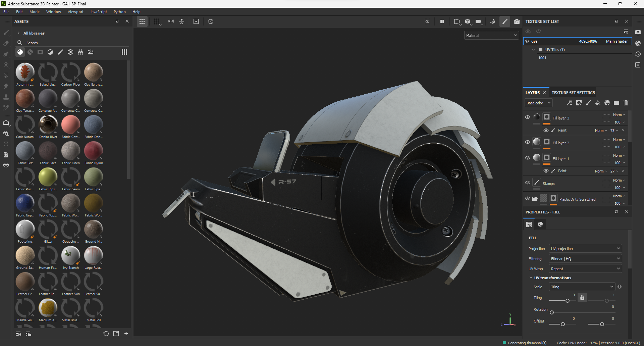644x346 pixels.
Task: Toggle visibility of Paint effect under Fill layer 3
Action: click(x=546, y=130)
